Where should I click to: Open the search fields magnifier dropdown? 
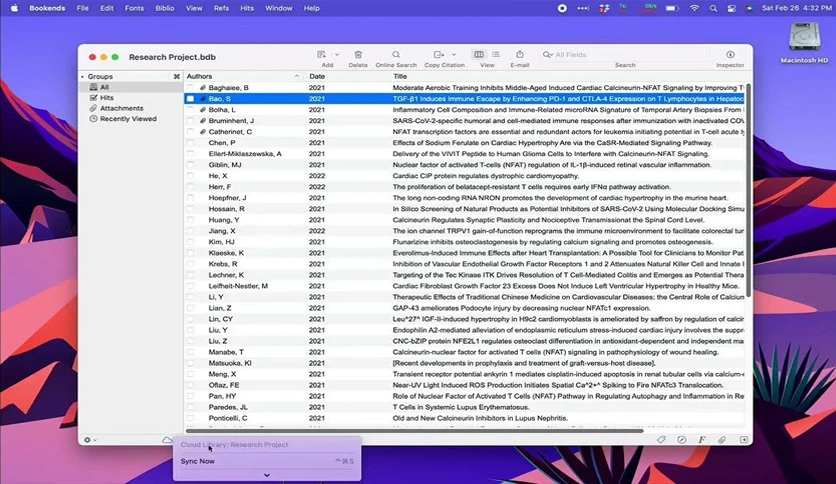[x=548, y=54]
